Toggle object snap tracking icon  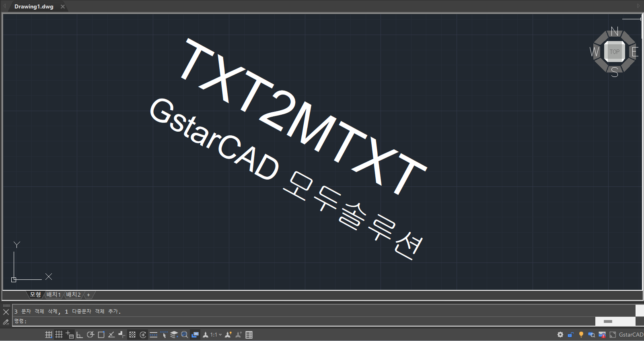(x=111, y=335)
